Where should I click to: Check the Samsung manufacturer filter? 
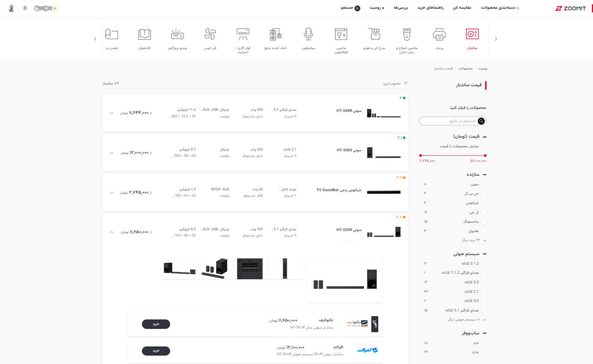[x=484, y=222]
